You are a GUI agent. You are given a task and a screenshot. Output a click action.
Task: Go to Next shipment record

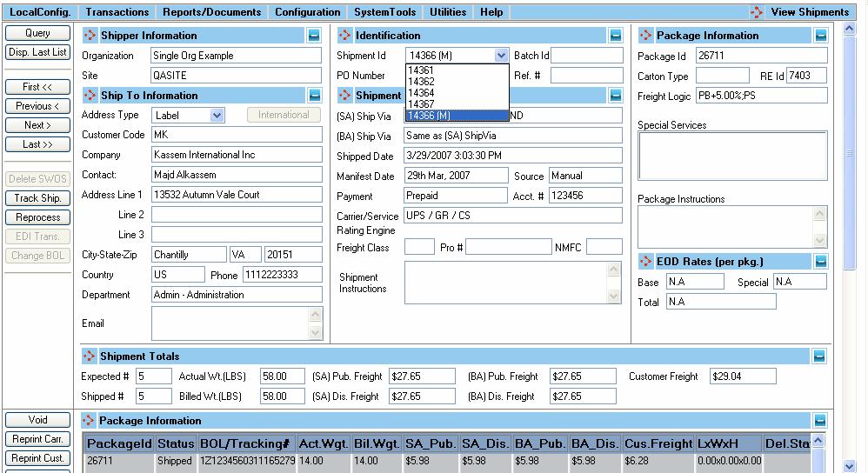37,125
